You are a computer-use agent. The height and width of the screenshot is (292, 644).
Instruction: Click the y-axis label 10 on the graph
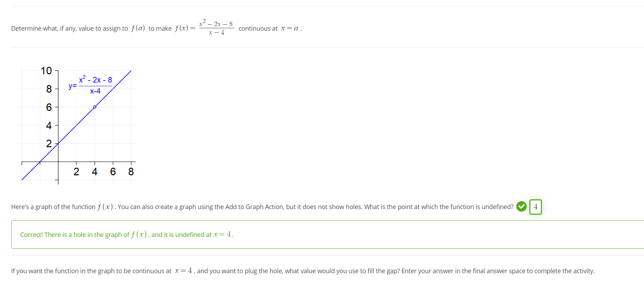point(46,70)
